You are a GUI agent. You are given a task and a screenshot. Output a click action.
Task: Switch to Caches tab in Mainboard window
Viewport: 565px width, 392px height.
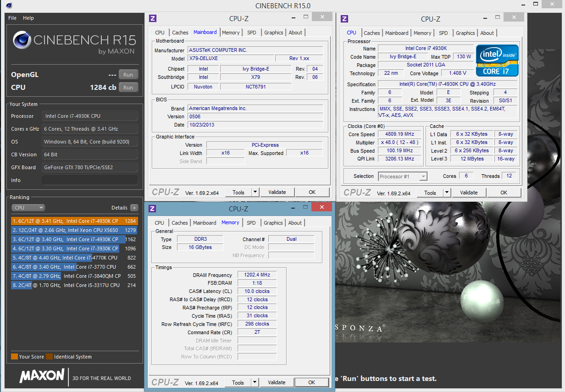[x=180, y=33]
